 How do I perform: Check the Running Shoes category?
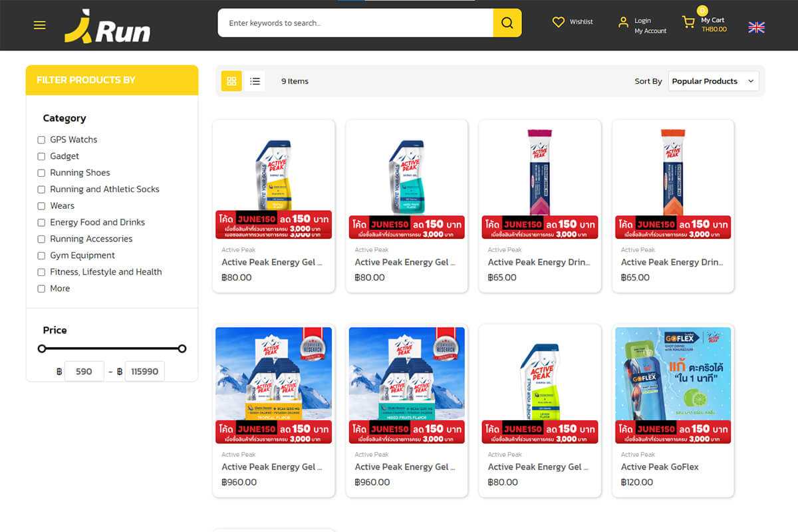coord(41,173)
